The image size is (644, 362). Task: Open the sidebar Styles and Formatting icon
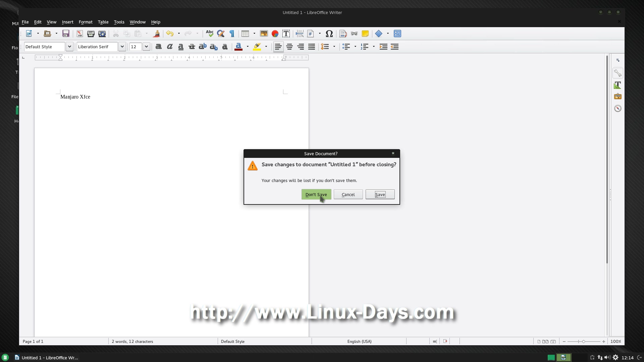[618, 85]
